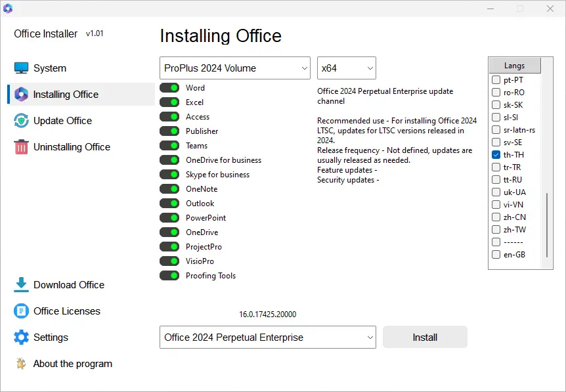566x392 pixels.
Task: Turn off the ProjectPro toggle
Action: [x=169, y=246]
